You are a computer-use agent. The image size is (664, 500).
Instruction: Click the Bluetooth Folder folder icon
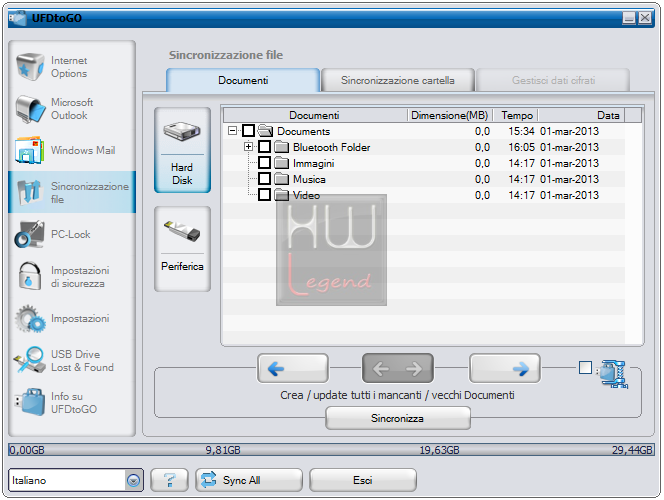[x=282, y=147]
